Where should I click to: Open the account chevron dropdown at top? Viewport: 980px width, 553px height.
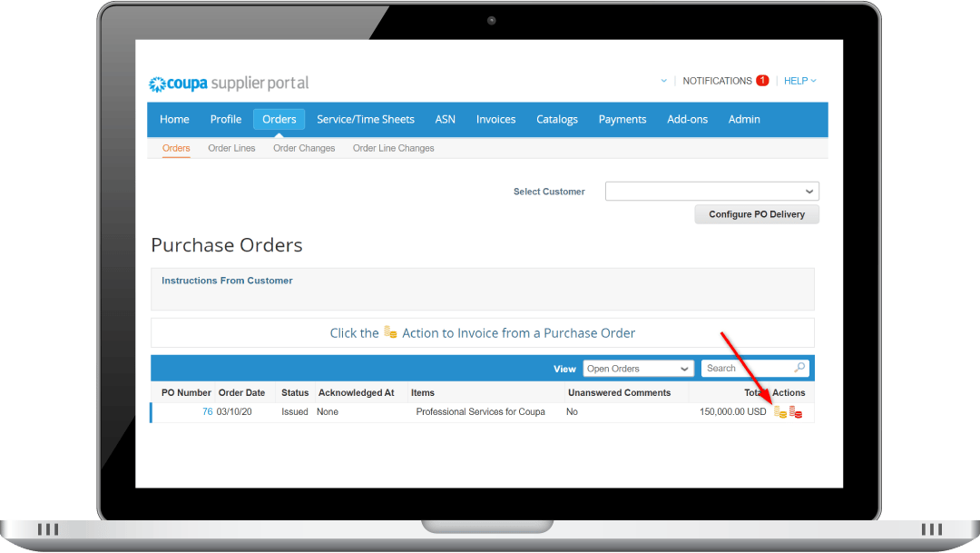coord(662,81)
